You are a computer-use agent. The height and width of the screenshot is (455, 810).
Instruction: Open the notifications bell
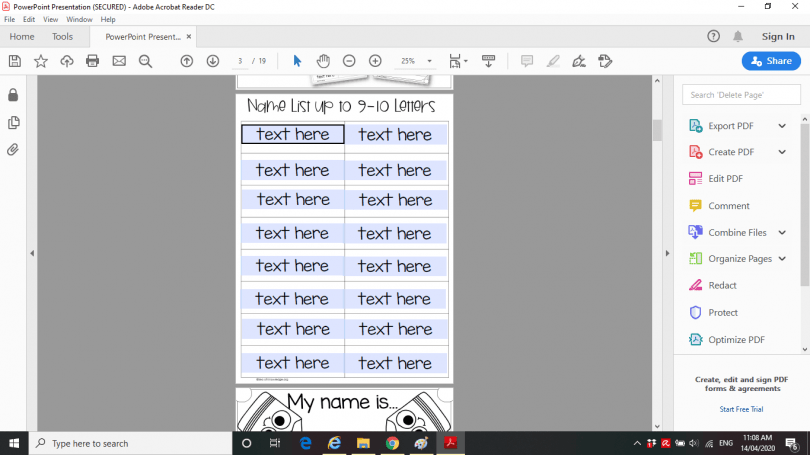coord(738,36)
